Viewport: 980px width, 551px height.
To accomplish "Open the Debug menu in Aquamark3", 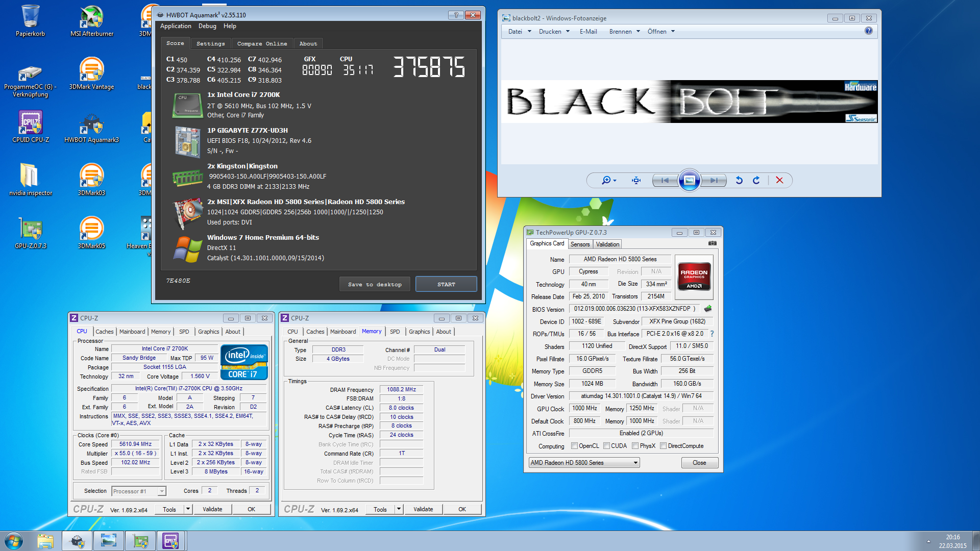I will 207,26.
